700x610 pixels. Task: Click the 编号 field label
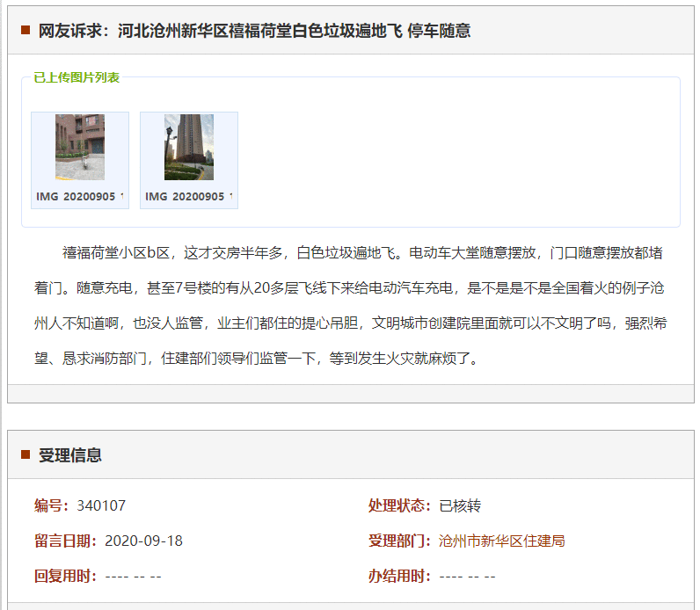[51, 505]
